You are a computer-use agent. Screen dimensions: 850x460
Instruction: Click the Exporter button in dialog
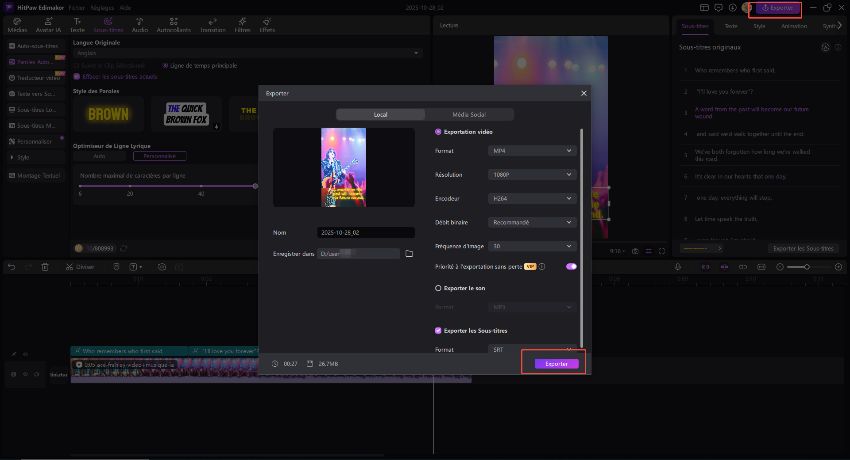click(x=556, y=364)
